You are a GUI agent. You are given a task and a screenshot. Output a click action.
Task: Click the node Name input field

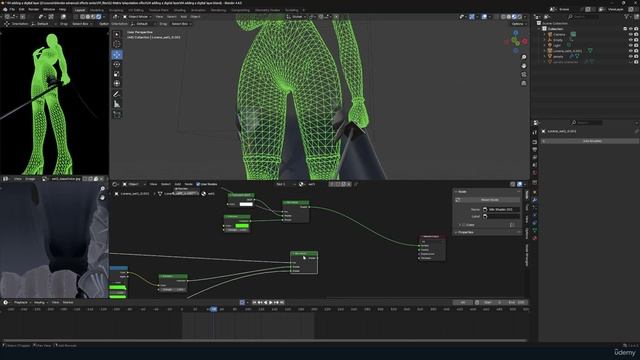click(501, 209)
